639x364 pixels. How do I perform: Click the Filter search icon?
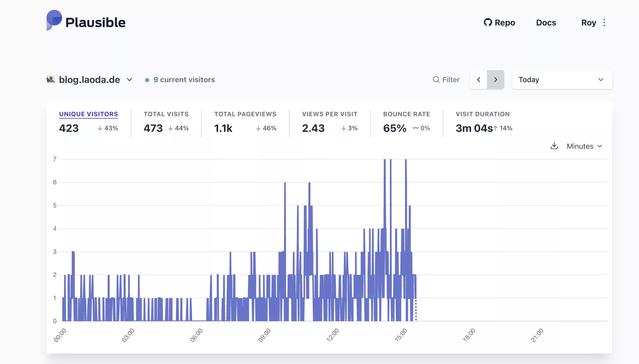436,80
